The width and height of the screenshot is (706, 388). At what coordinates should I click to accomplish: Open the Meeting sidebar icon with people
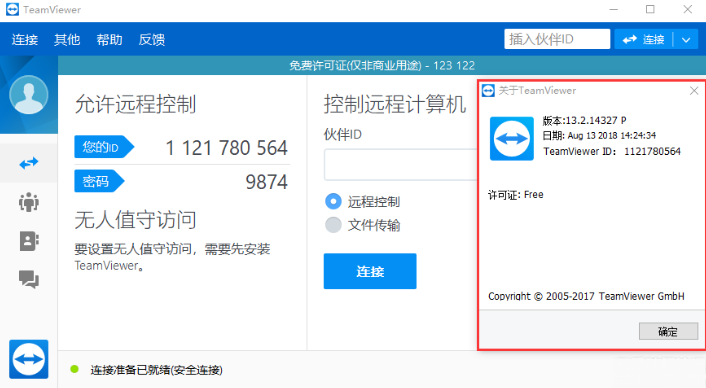tap(29, 202)
